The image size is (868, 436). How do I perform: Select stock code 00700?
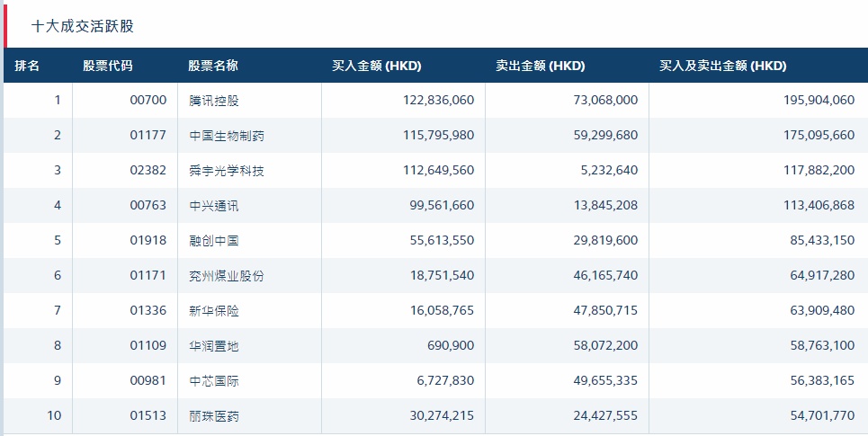tap(148, 100)
